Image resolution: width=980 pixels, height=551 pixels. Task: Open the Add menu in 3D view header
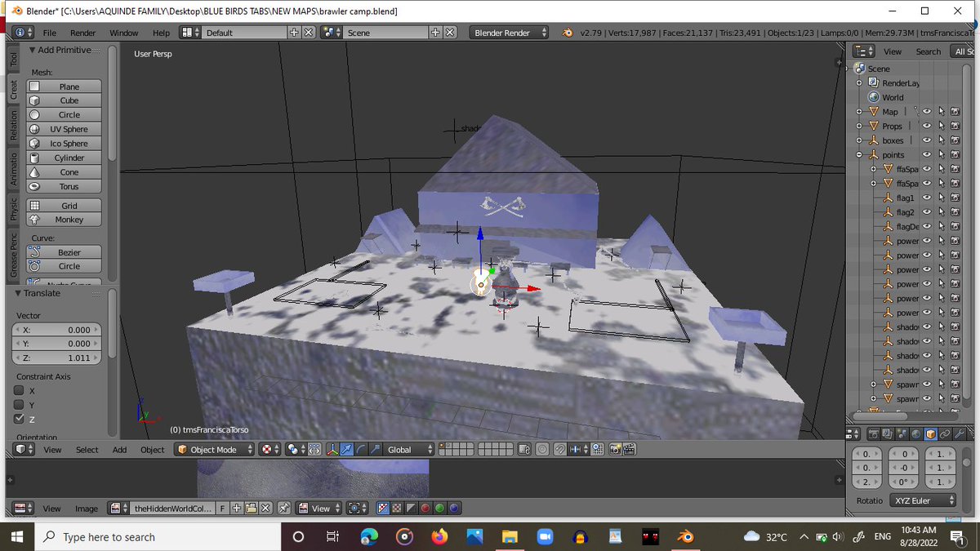(x=119, y=450)
